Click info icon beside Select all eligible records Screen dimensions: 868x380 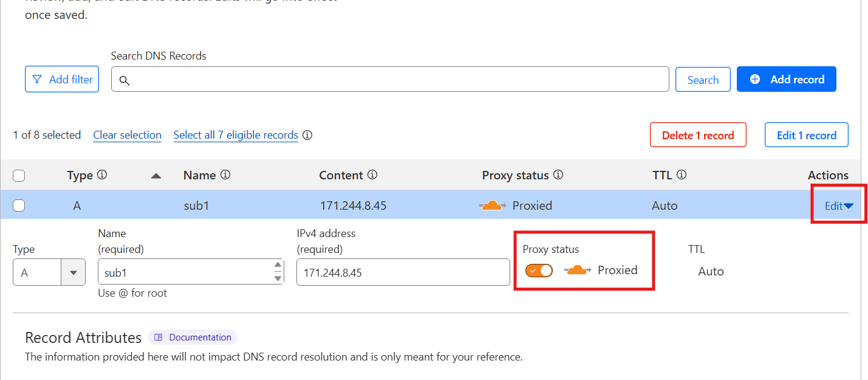click(x=307, y=135)
